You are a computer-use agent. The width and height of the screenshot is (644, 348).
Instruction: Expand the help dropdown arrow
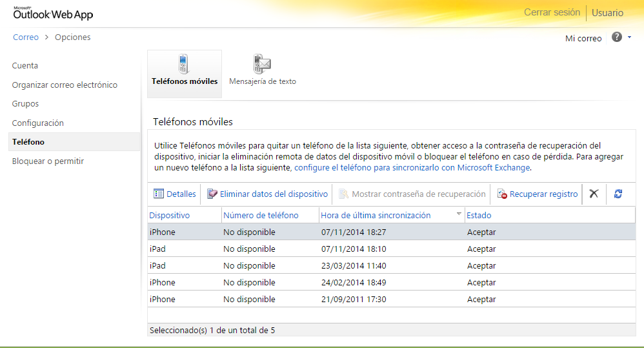click(629, 38)
